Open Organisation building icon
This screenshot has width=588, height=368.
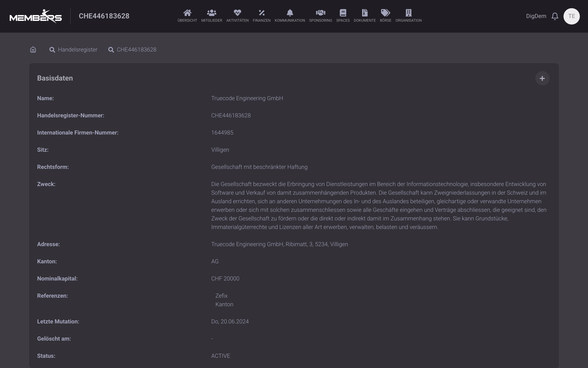pyautogui.click(x=409, y=12)
